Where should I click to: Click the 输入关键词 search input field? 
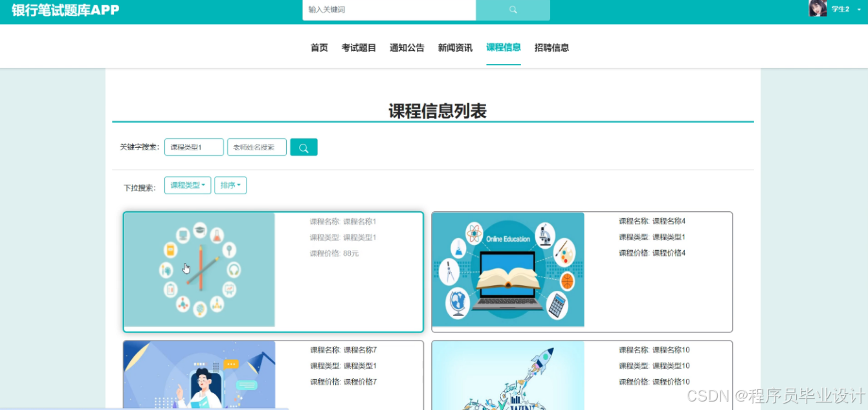pos(388,10)
